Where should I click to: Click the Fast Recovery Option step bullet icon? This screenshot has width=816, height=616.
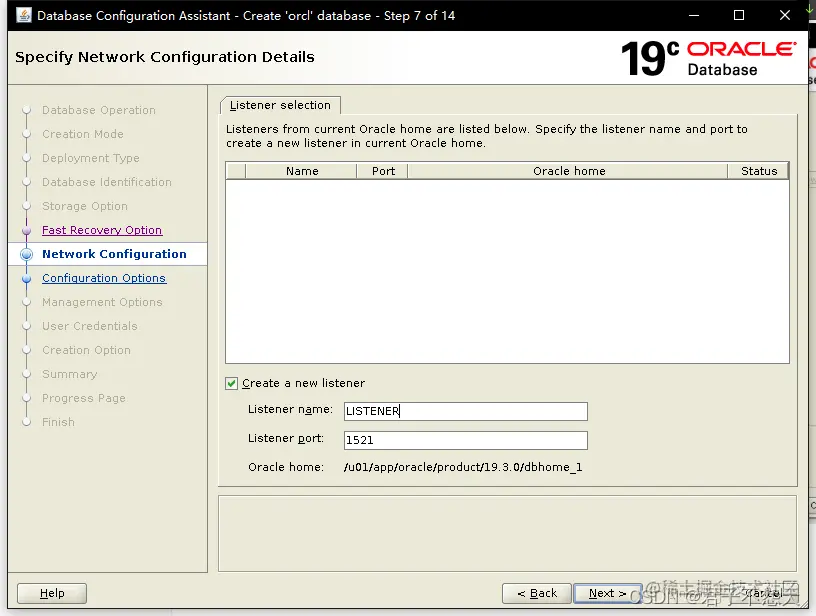[x=27, y=230]
